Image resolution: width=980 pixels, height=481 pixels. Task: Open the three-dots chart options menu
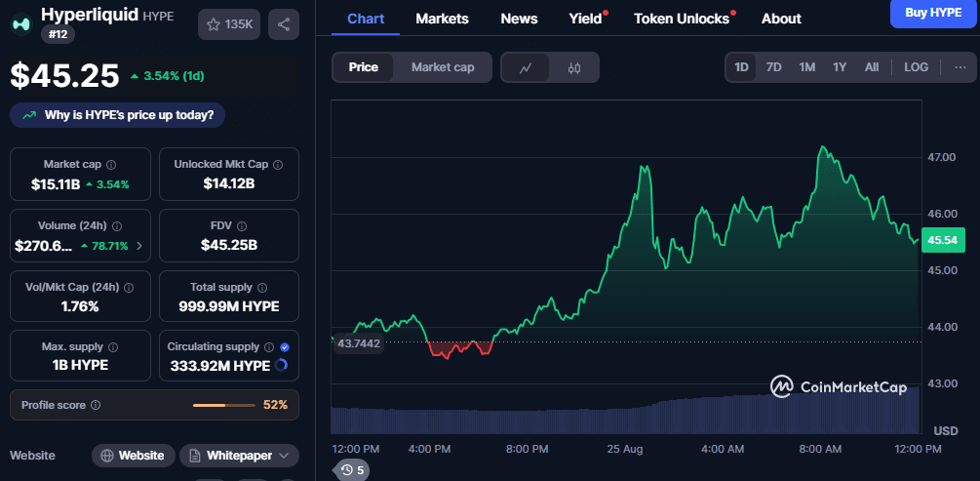click(x=960, y=67)
